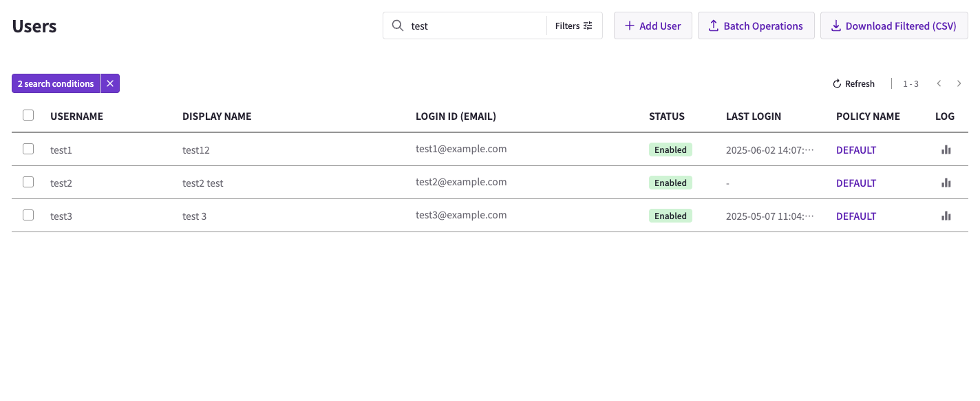The width and height of the screenshot is (980, 401).
Task: Click the STATUS column header
Action: pyautogui.click(x=667, y=116)
